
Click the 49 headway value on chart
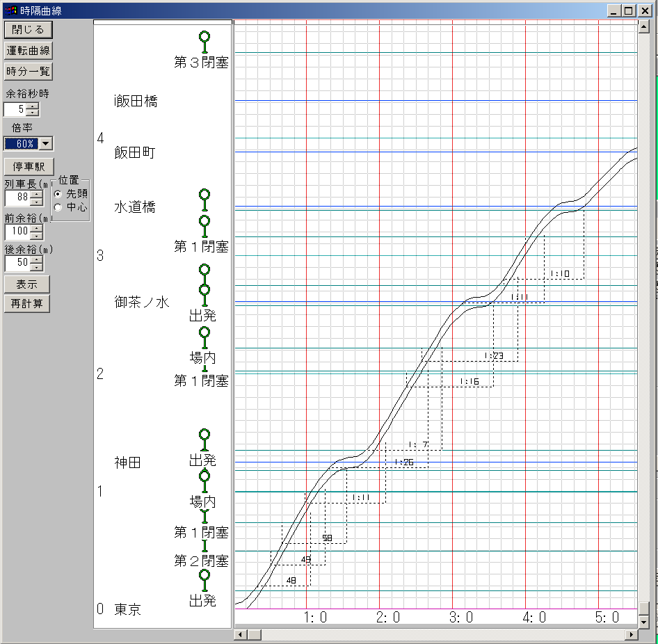pos(306,559)
